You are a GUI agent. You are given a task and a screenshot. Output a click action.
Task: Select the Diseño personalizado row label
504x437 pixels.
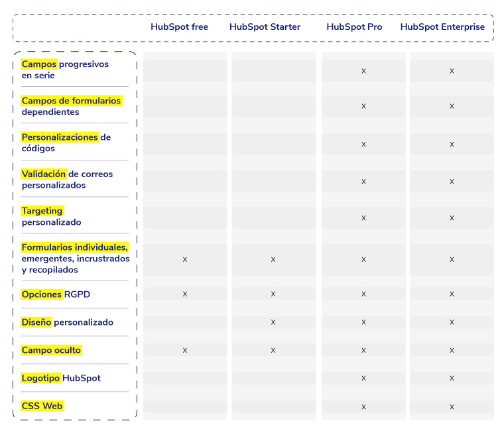pyautogui.click(x=67, y=322)
